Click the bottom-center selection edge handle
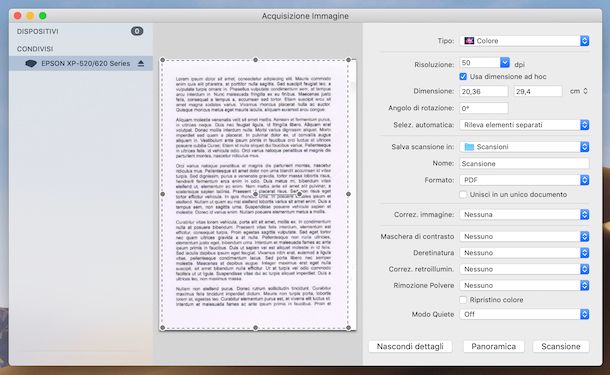This screenshot has height=375, width=610. point(256,328)
